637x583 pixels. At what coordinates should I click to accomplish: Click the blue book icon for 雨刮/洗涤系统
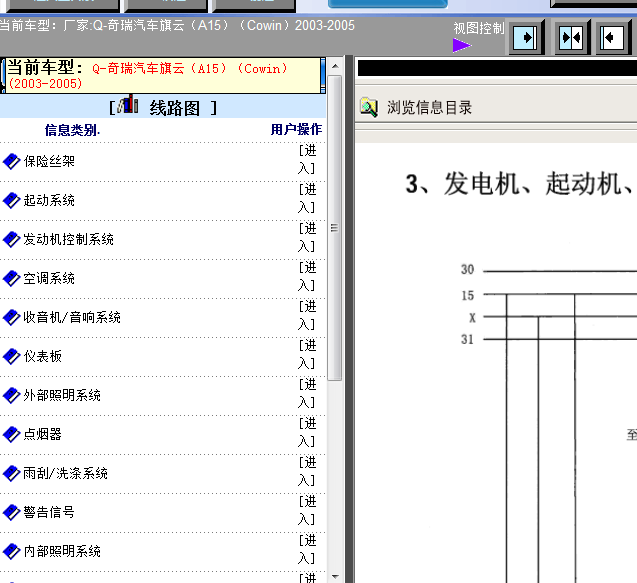(11, 473)
